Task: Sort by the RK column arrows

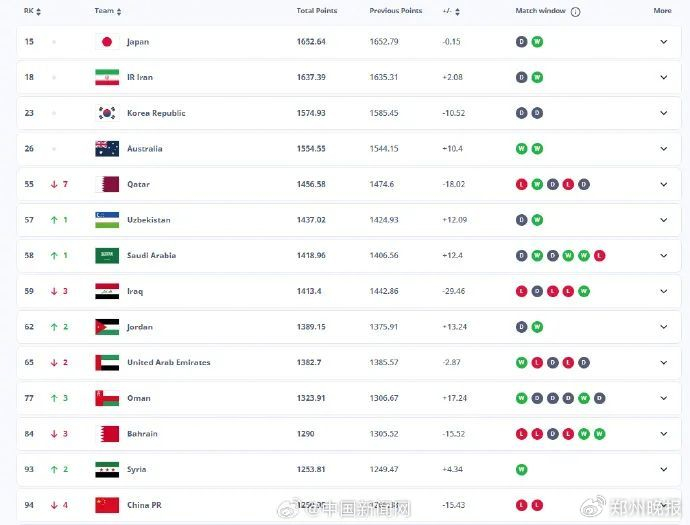Action: click(38, 12)
